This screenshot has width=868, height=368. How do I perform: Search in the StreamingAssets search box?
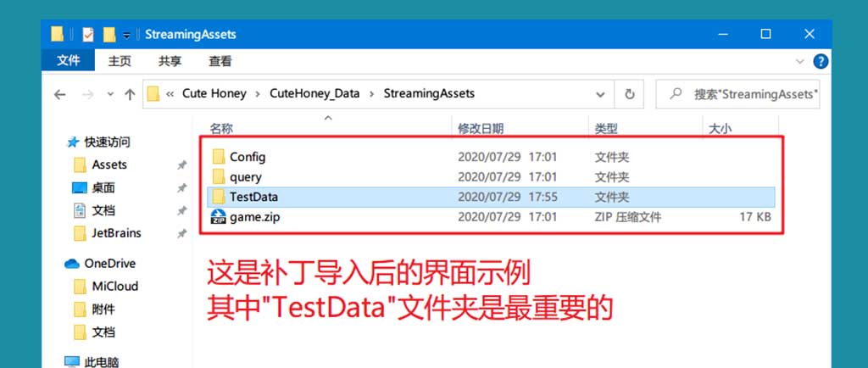coord(738,94)
